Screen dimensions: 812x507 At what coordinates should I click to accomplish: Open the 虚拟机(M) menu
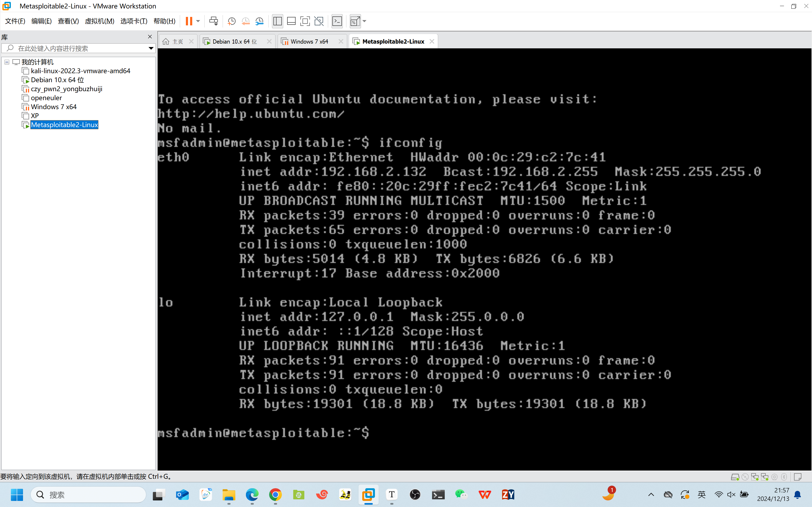pyautogui.click(x=99, y=21)
